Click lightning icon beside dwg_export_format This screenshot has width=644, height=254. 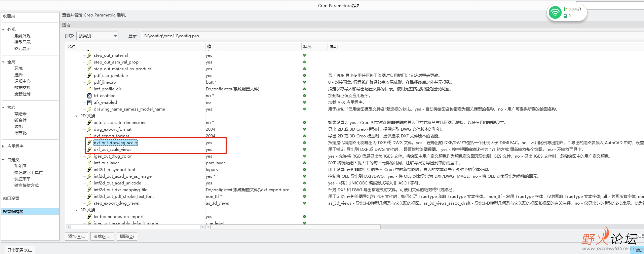(89, 129)
